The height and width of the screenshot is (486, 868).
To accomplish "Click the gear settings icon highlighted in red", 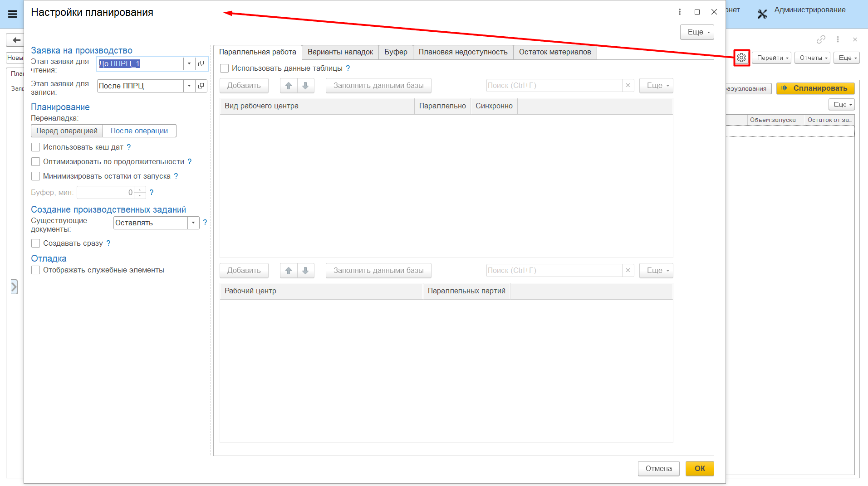I will [x=741, y=58].
